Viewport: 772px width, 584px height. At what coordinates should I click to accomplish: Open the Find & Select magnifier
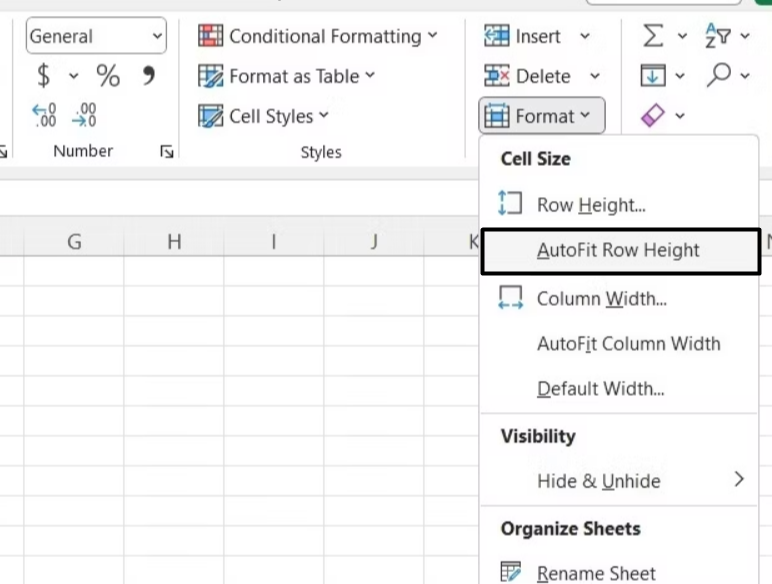point(719,75)
